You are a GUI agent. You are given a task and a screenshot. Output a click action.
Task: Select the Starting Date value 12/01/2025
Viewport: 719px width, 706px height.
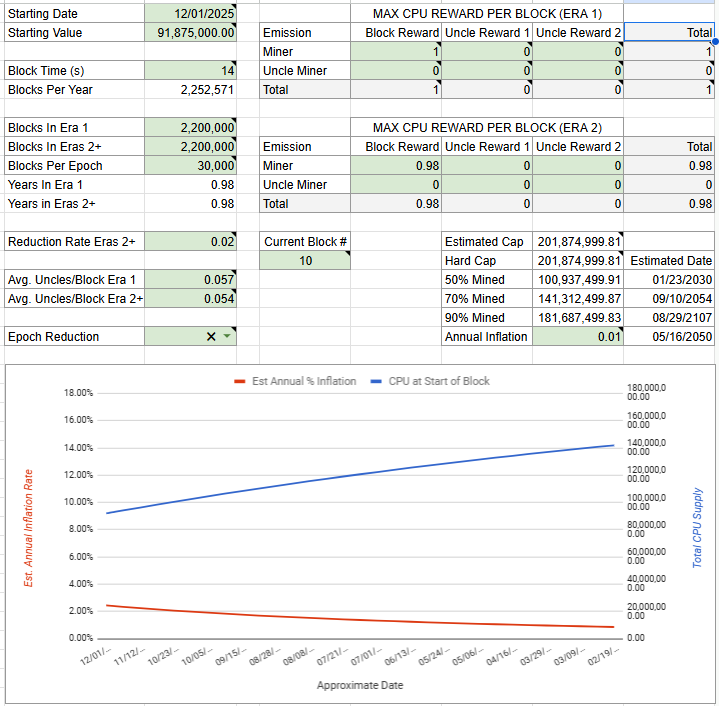coord(190,14)
